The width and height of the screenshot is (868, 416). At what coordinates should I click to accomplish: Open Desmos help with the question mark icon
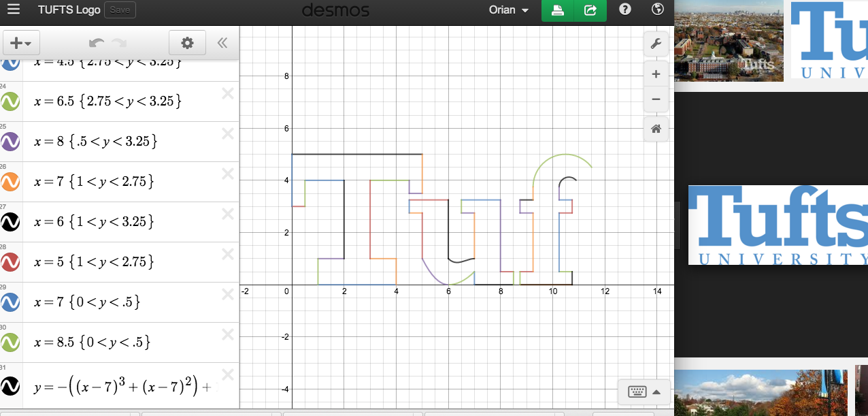(x=624, y=10)
